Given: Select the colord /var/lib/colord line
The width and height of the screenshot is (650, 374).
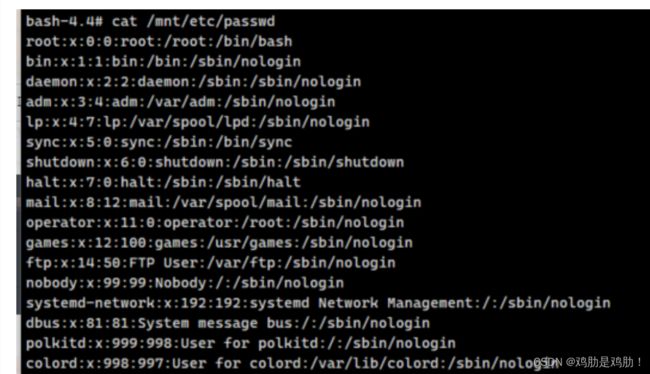Looking at the screenshot, I should click(292, 364).
